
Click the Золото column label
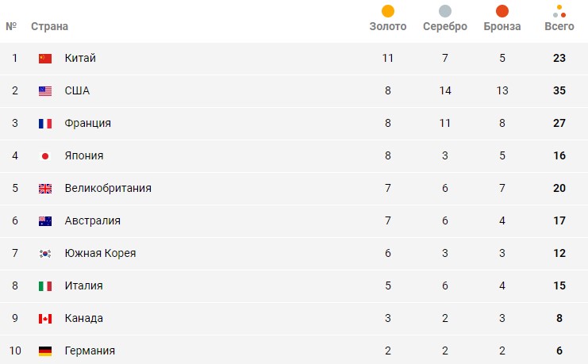pos(388,26)
